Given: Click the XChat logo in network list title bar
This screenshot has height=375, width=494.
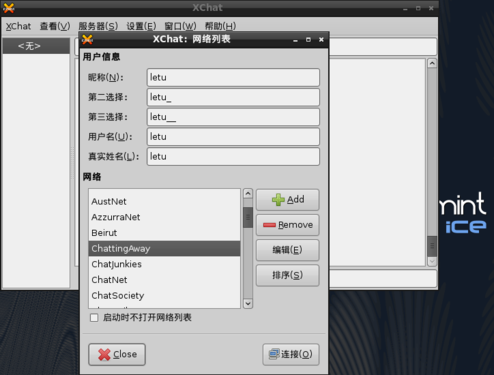Looking at the screenshot, I should (x=87, y=39).
